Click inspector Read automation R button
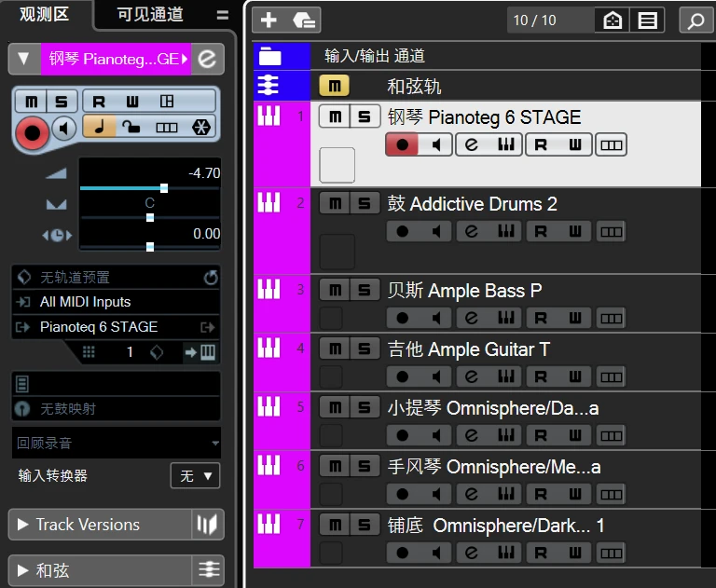Image resolution: width=716 pixels, height=588 pixels. [99, 101]
